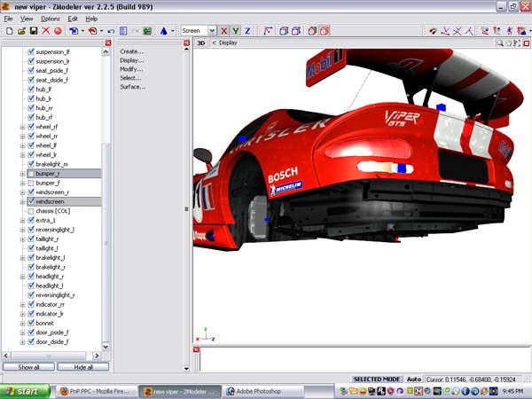
Task: Expand the taillight_r tree node
Action: (22, 239)
